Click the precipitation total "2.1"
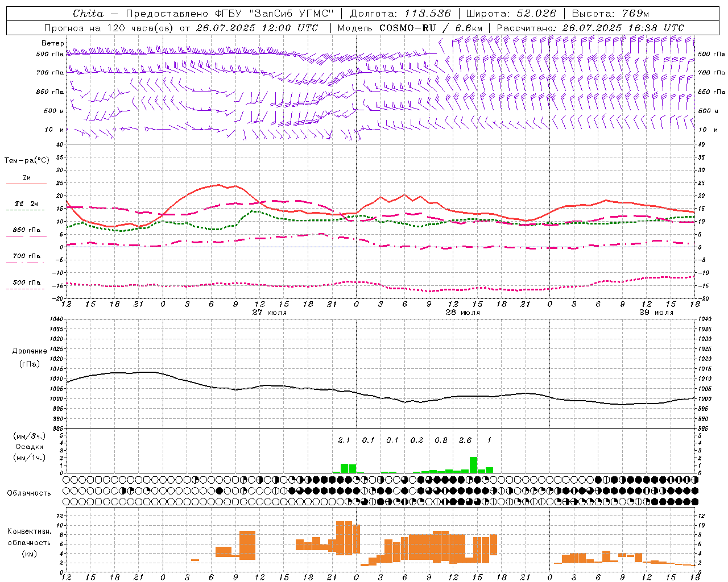The width and height of the screenshot is (728, 582). (344, 440)
